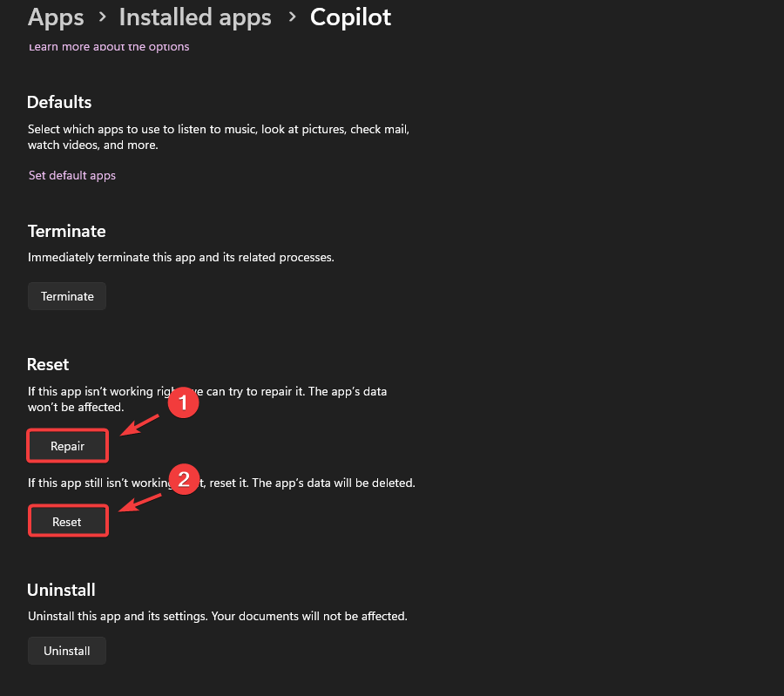Viewport: 784px width, 696px height.
Task: Click the red number 1 badge
Action: (183, 403)
